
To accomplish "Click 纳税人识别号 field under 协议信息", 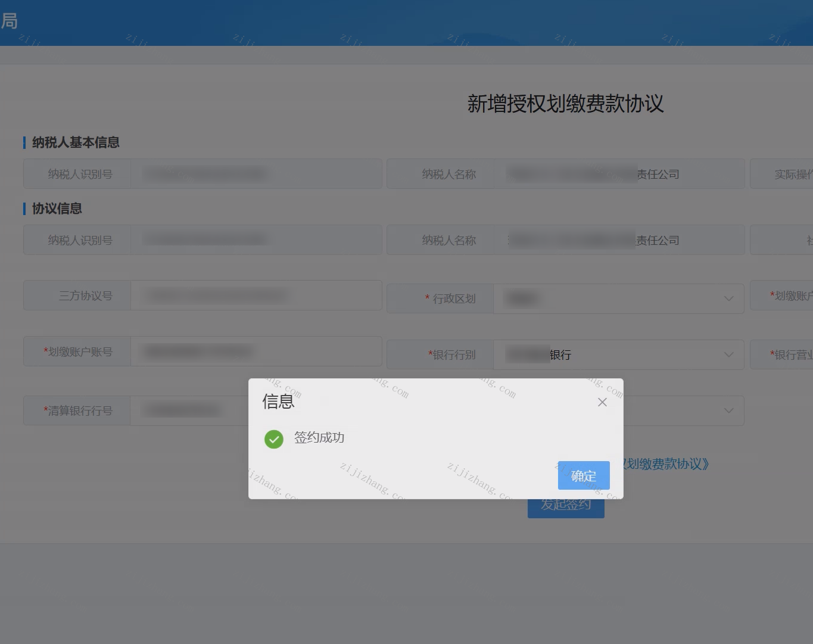I will [x=256, y=240].
